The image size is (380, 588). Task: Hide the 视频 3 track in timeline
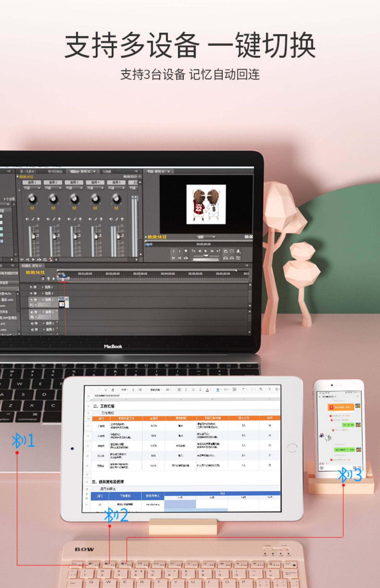[31, 287]
